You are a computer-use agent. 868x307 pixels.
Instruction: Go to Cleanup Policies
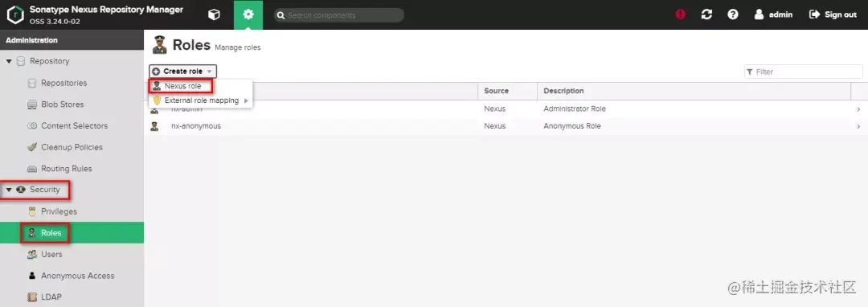tap(72, 147)
